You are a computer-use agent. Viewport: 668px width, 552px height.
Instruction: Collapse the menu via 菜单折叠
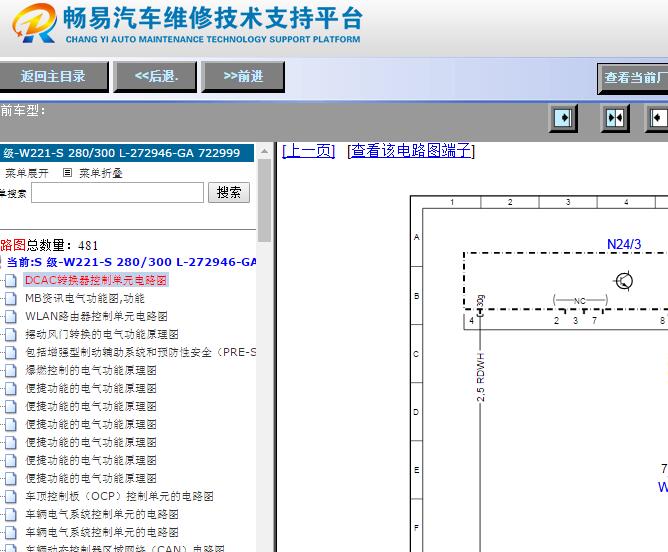coord(101,173)
